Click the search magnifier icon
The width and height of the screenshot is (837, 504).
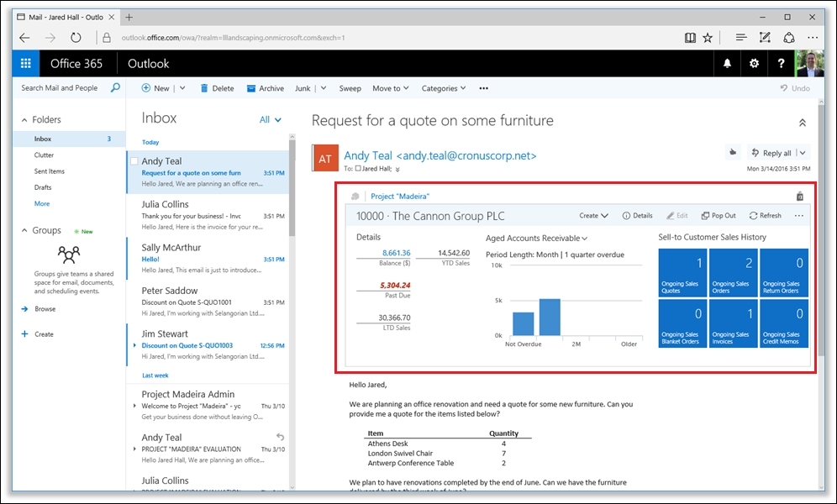pyautogui.click(x=115, y=88)
